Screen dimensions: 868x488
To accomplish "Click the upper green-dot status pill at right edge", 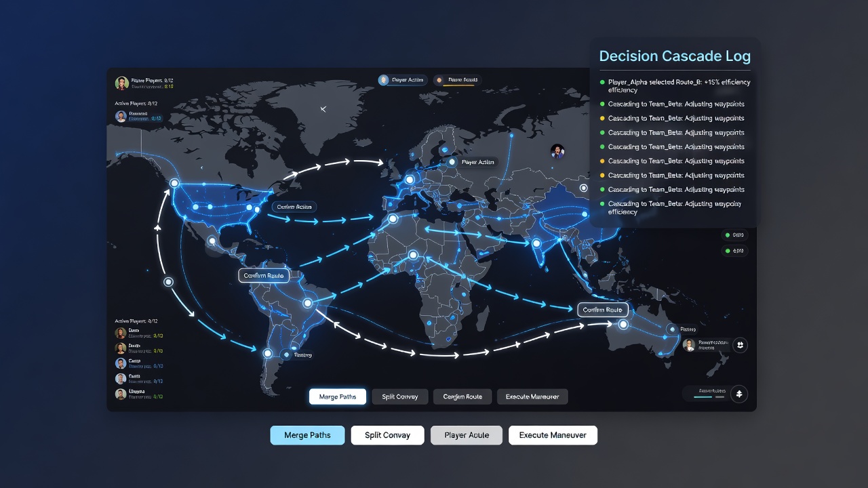I will [x=734, y=235].
